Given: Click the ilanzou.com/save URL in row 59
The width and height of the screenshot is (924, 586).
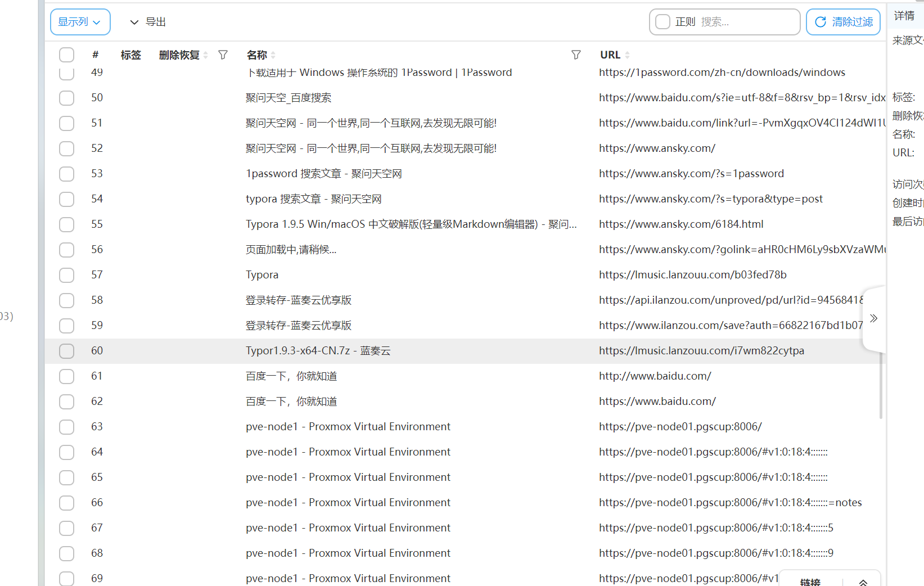Looking at the screenshot, I should pos(731,326).
